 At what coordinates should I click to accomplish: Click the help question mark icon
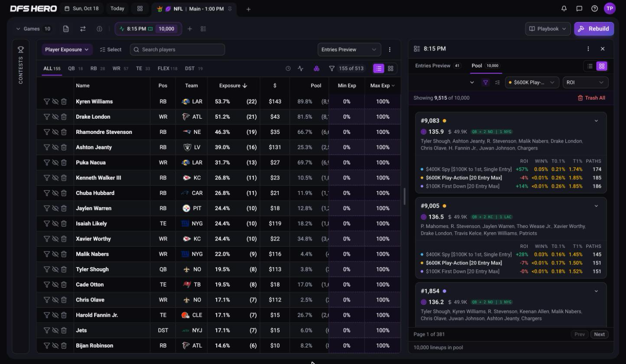594,8
